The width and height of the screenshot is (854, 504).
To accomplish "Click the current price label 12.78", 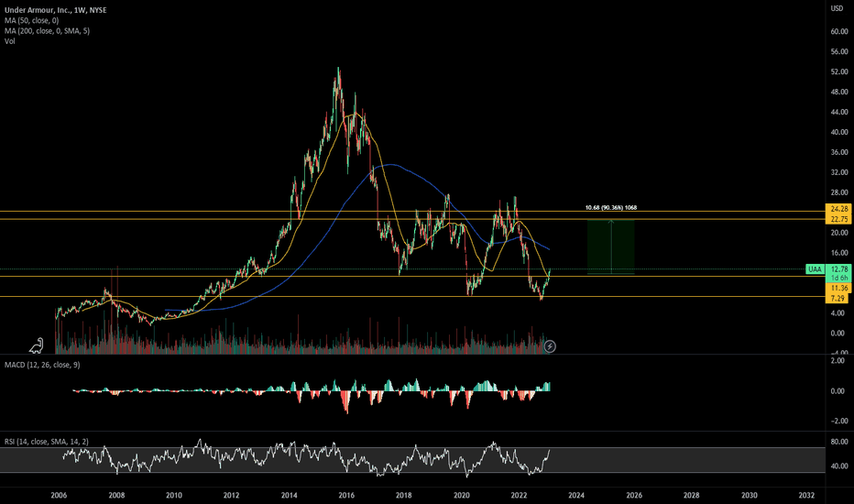I will point(838,269).
